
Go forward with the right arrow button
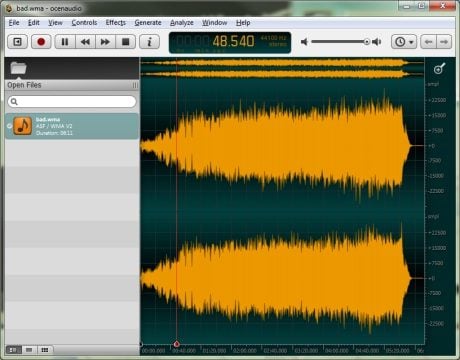coord(444,42)
